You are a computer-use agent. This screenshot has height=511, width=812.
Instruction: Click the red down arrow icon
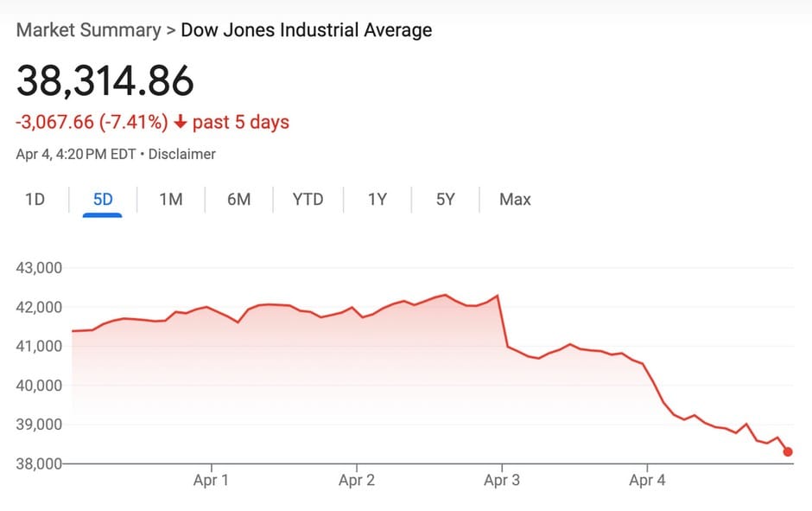click(181, 123)
